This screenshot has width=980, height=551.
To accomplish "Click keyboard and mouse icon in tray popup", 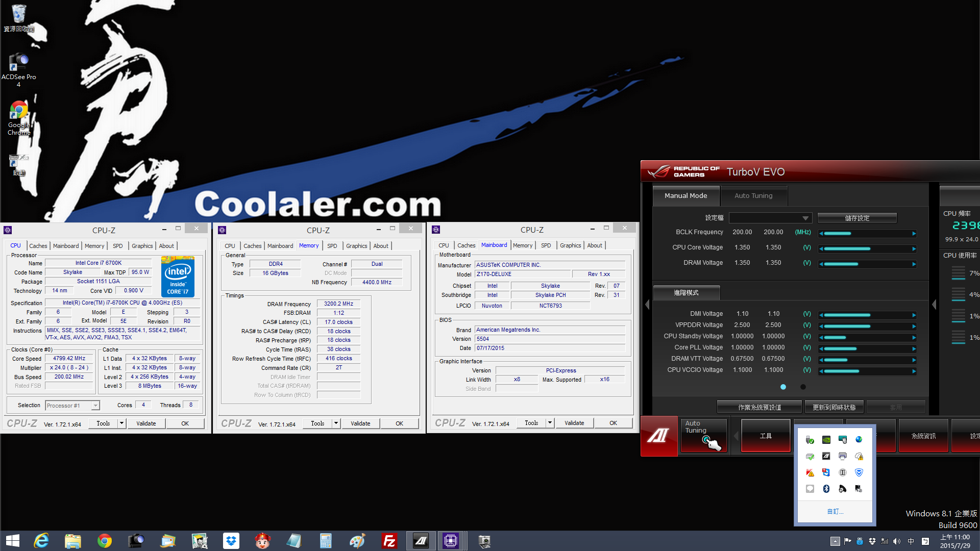I will click(842, 440).
